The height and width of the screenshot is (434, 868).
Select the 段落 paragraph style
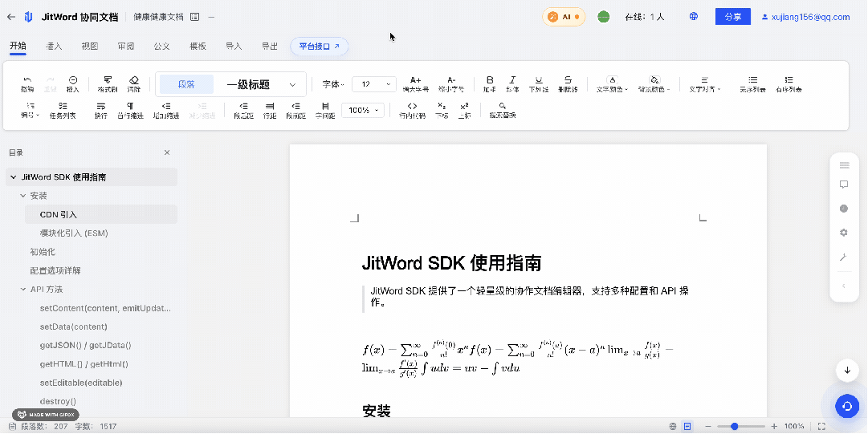tap(186, 84)
